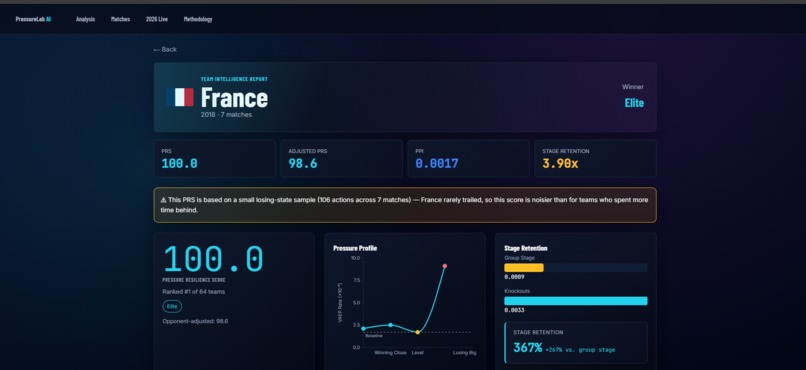
Task: Click the Winner label
Action: click(x=633, y=87)
